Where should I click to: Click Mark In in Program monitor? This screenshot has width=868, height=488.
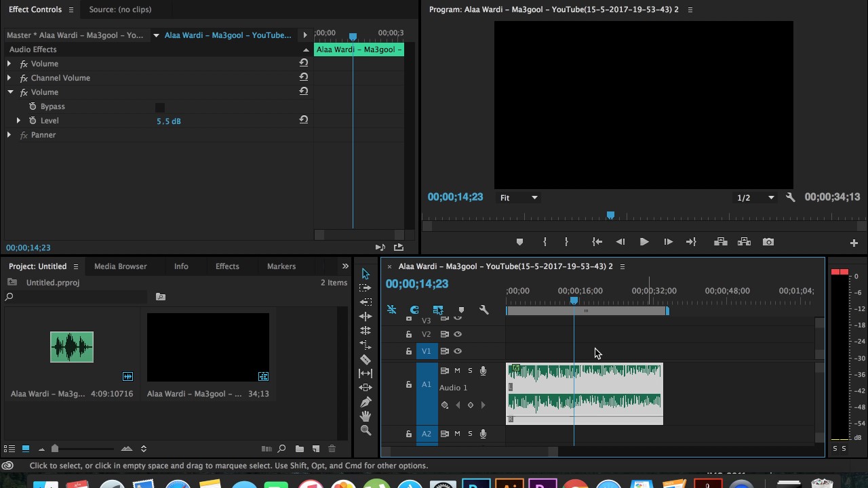pyautogui.click(x=545, y=242)
